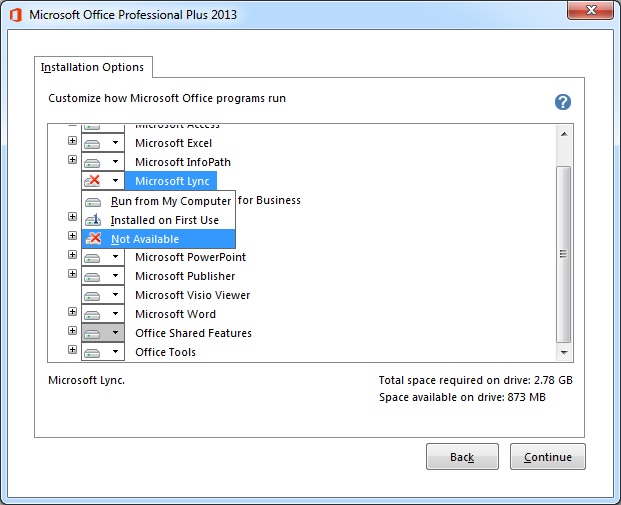Switch to the Installation Options tab

(92, 68)
